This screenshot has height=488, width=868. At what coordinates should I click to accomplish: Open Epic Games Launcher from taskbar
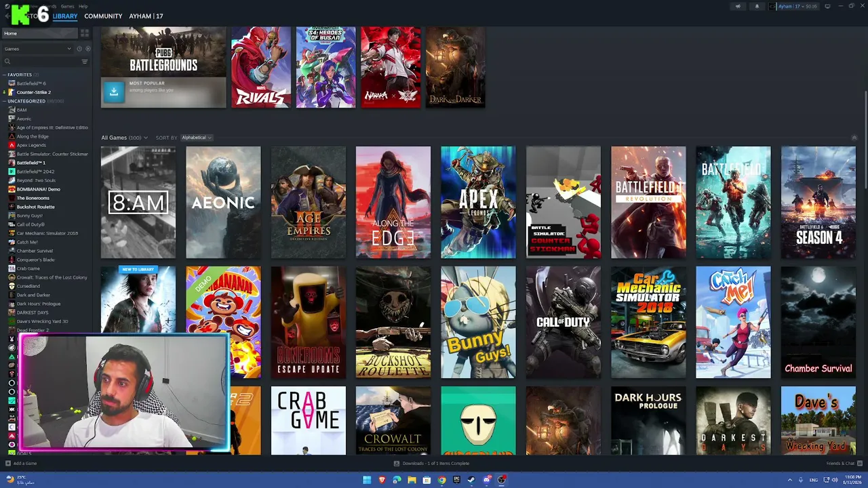456,480
